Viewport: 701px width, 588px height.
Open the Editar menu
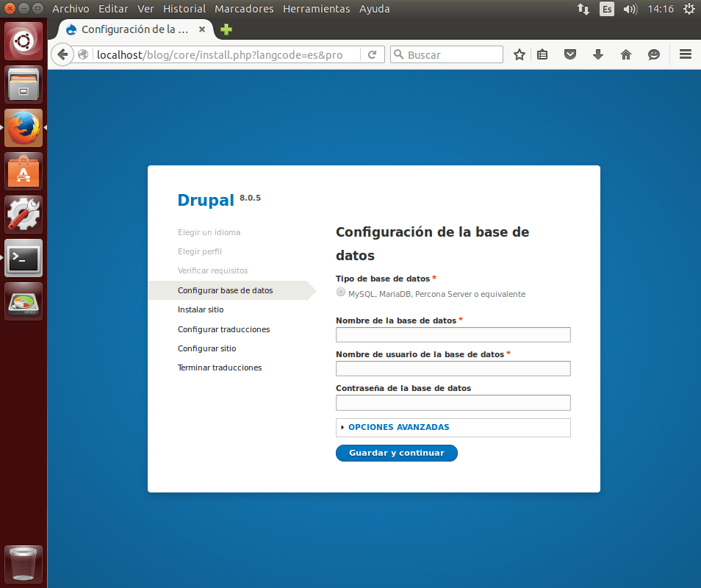tap(113, 9)
